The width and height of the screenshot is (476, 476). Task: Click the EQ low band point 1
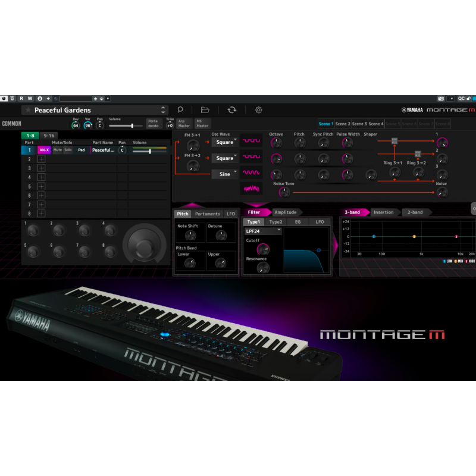pos(374,236)
